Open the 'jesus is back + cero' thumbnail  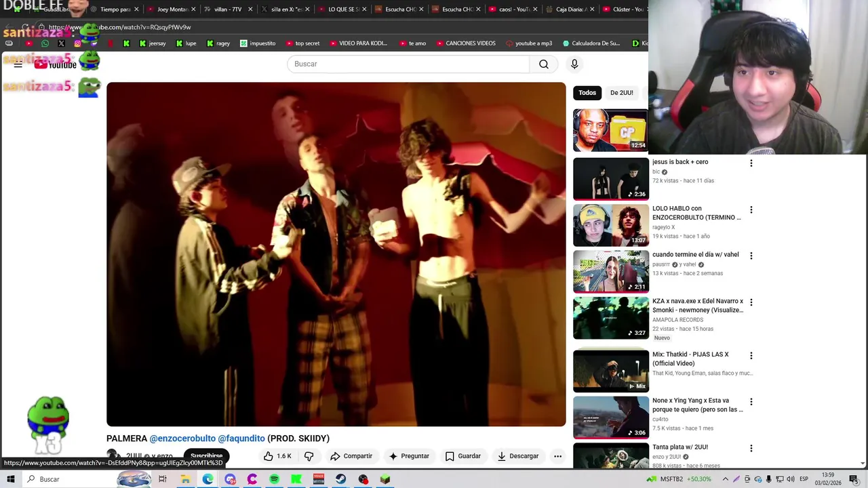(x=611, y=179)
